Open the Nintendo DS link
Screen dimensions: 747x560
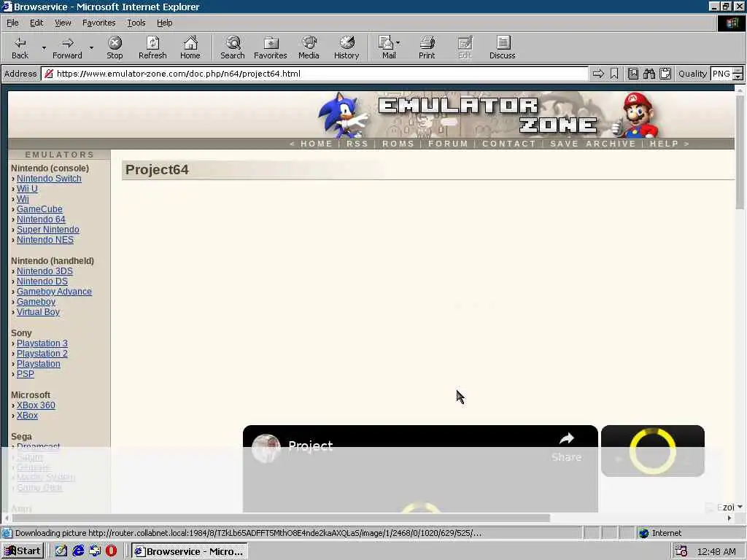tap(42, 281)
